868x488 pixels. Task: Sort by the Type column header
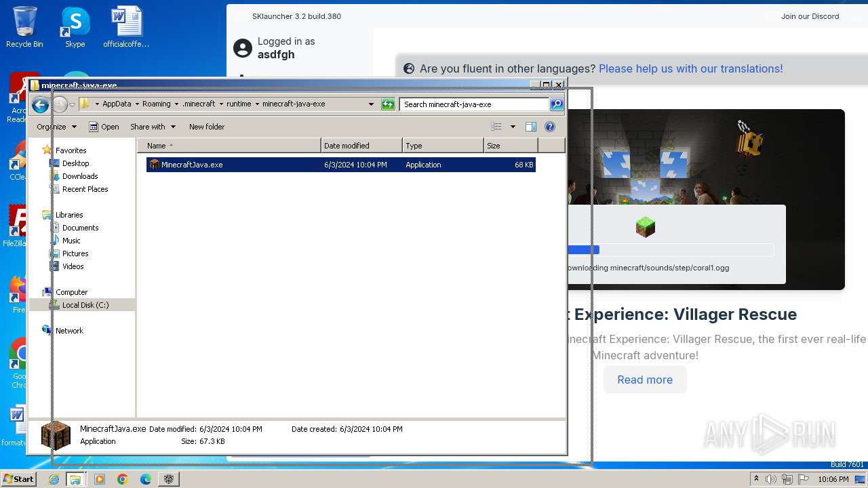[x=443, y=146]
